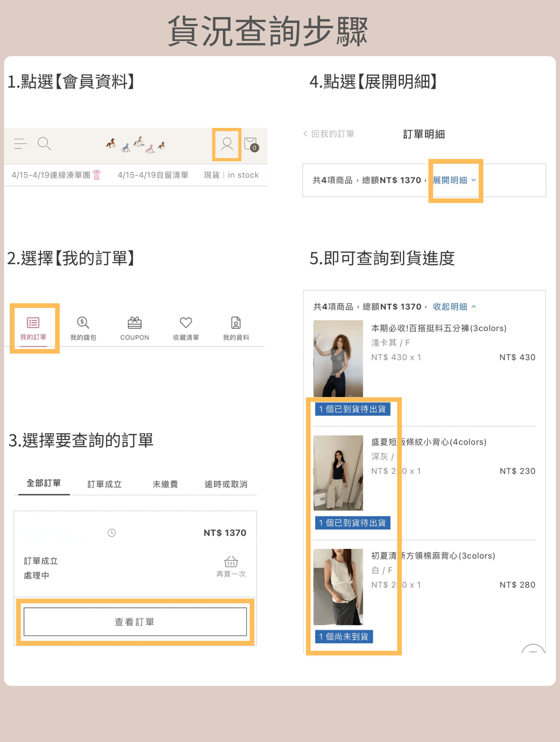Screen dimensions: 560x742
Task: Open the COUPON gift icon
Action: (134, 322)
